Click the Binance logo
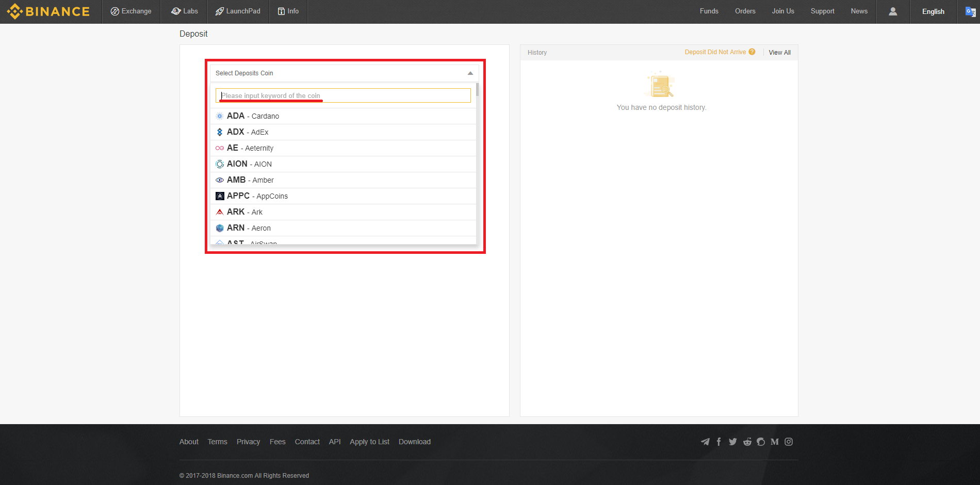This screenshot has height=485, width=980. 48,11
